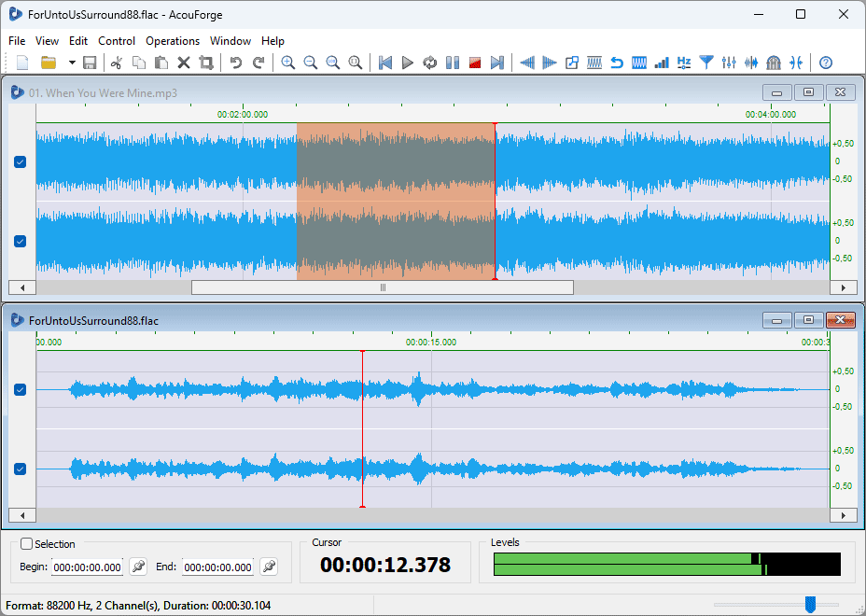Open the View menu
The width and height of the screenshot is (866, 616).
pyautogui.click(x=47, y=41)
